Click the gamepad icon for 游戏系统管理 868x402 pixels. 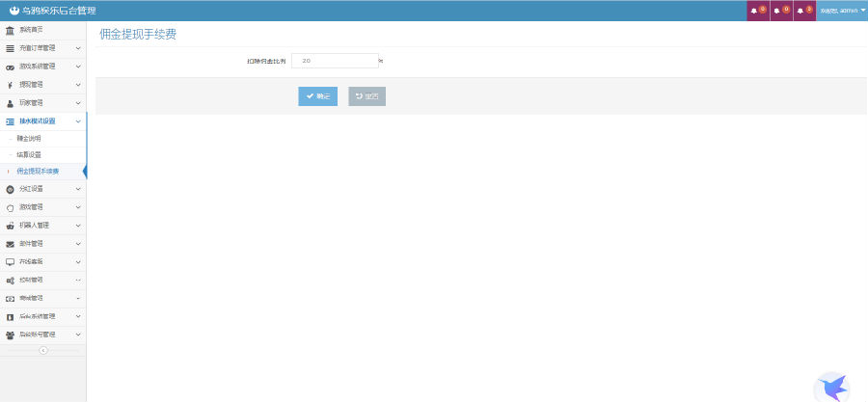tap(10, 67)
